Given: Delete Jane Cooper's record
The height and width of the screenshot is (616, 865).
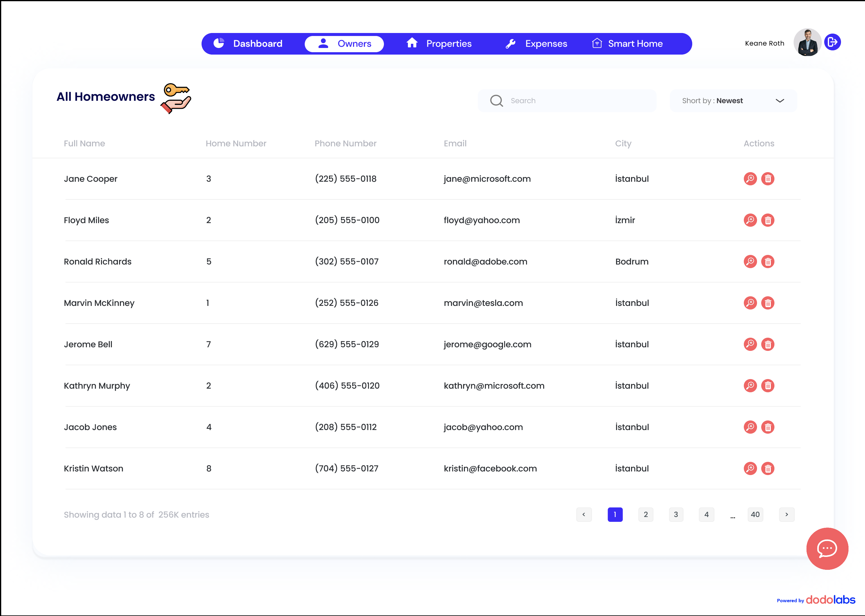Looking at the screenshot, I should [768, 179].
